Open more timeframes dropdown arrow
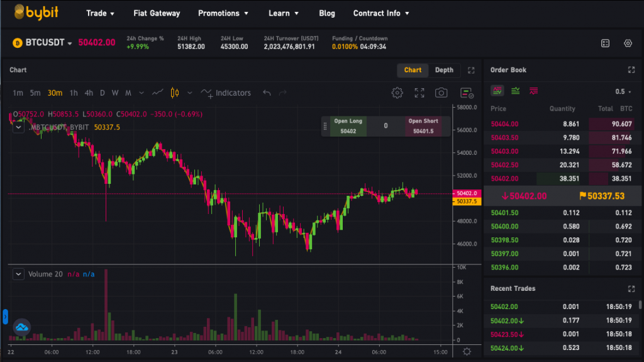644x362 pixels. tap(142, 93)
